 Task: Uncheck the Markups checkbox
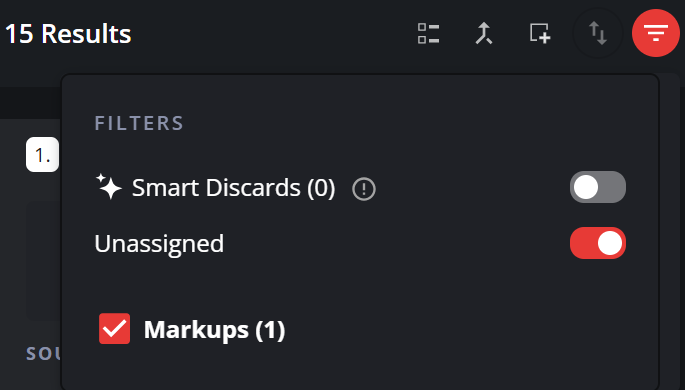pos(114,328)
